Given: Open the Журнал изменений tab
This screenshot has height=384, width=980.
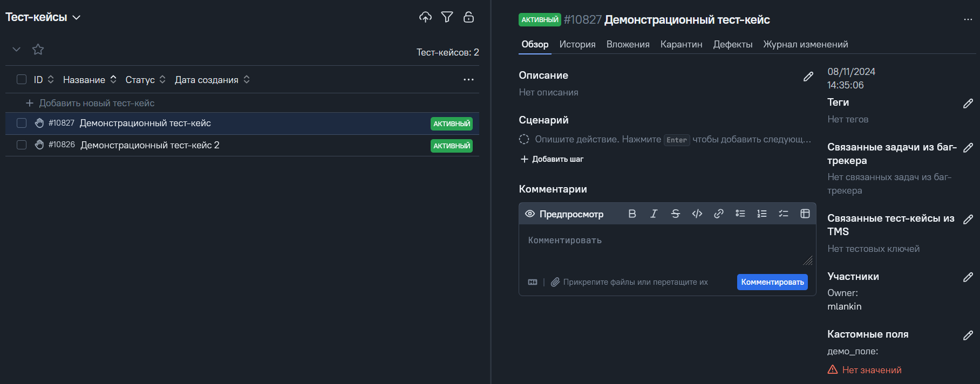Looking at the screenshot, I should 805,44.
